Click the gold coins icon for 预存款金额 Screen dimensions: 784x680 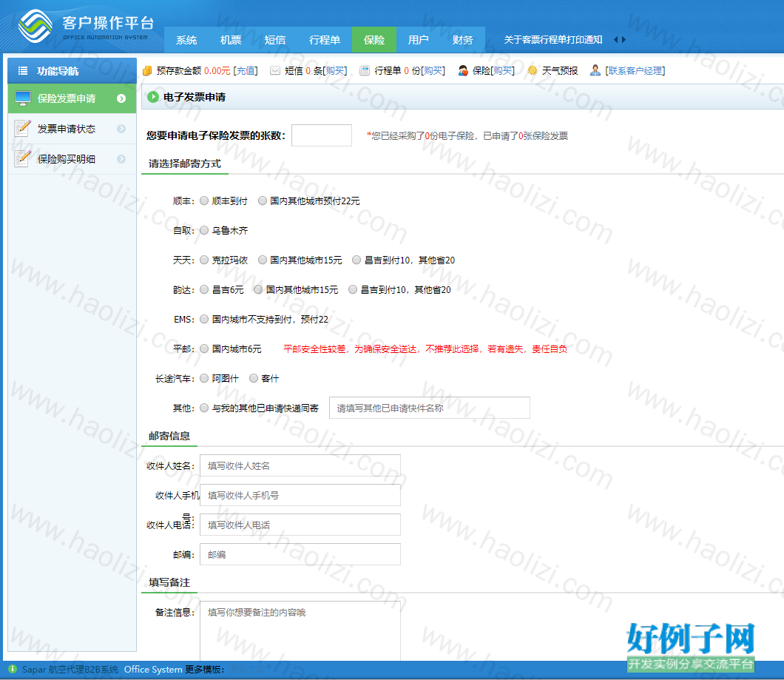tap(147, 70)
